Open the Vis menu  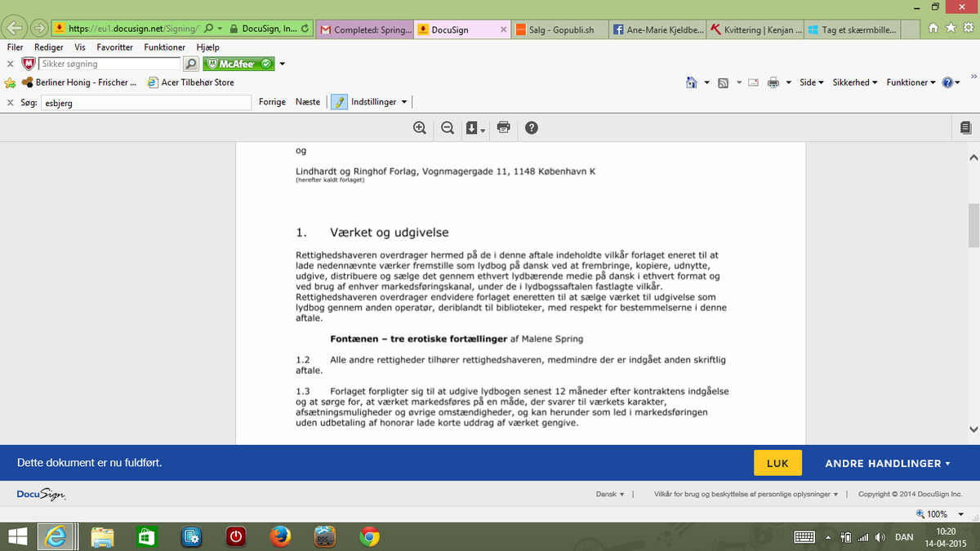tap(80, 47)
